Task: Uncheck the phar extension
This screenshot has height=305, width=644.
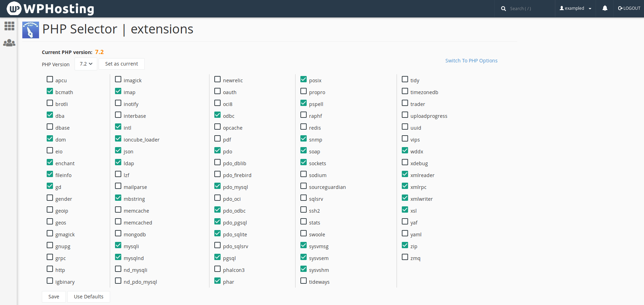Action: pos(217,281)
